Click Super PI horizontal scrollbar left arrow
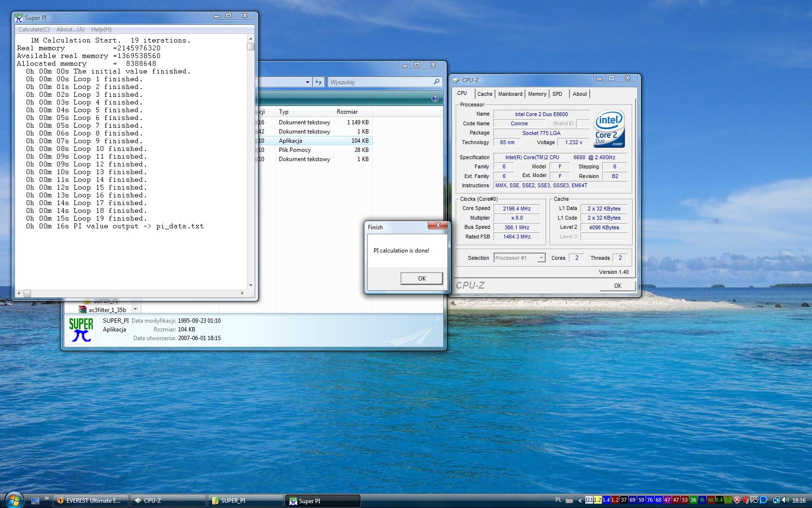Screen dimensions: 812x508 click(19, 293)
